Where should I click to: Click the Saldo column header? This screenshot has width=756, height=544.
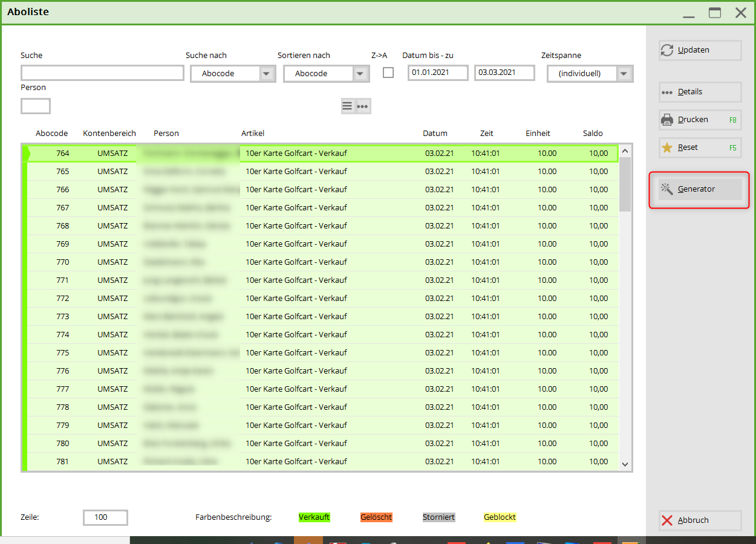(593, 134)
